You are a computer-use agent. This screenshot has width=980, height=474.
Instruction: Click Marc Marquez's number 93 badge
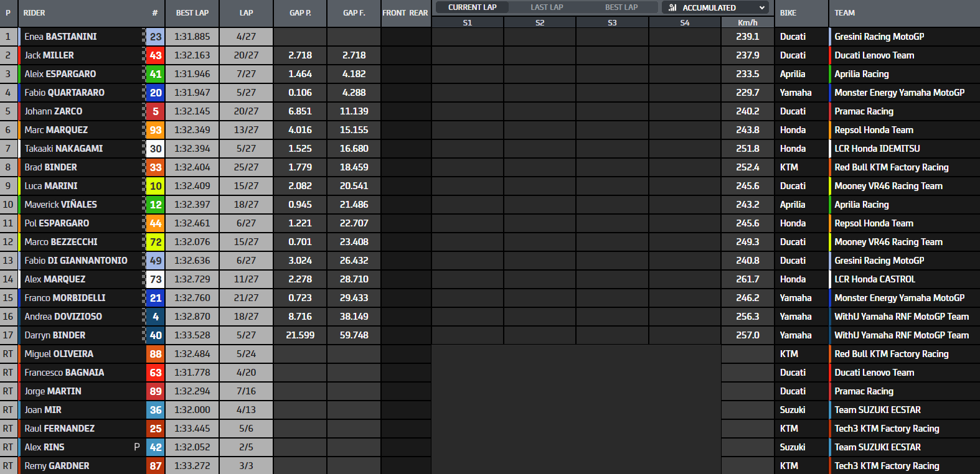(156, 130)
